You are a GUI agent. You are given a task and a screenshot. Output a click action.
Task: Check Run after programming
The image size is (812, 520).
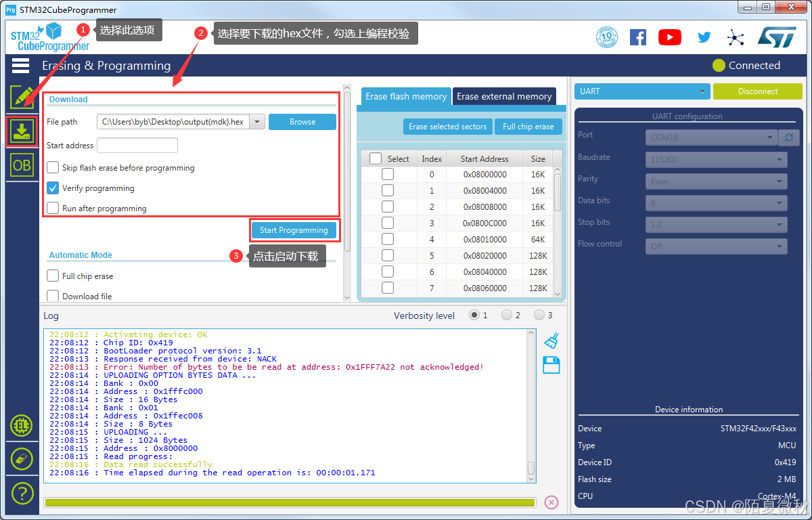[x=52, y=209]
